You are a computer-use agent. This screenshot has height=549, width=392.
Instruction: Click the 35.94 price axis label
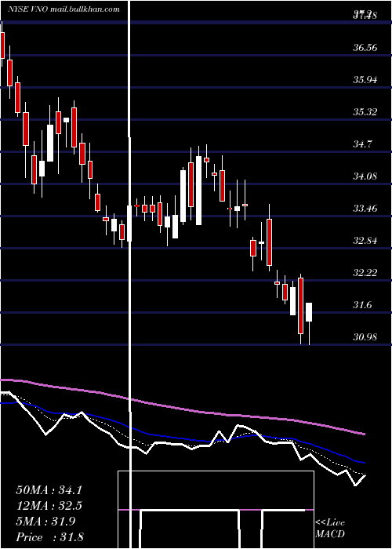coord(365,80)
